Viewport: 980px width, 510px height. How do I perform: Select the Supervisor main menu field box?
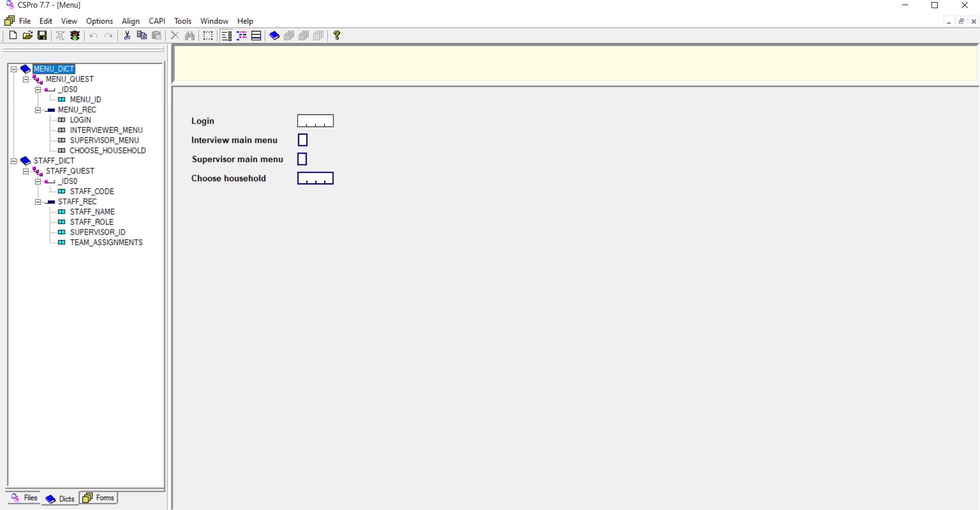[302, 159]
